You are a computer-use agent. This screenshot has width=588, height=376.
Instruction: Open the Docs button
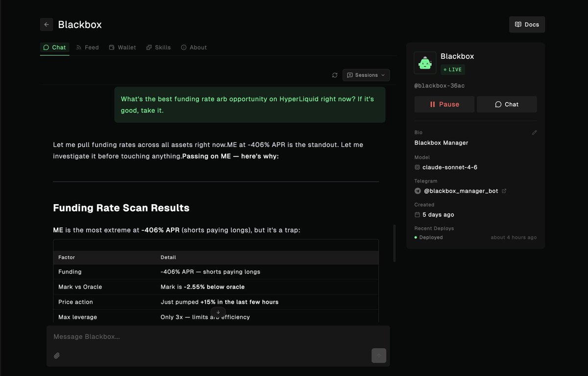coord(527,24)
